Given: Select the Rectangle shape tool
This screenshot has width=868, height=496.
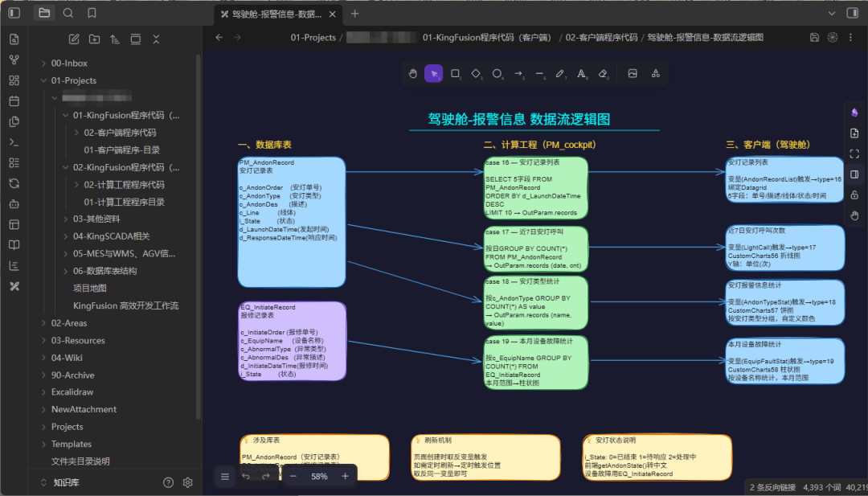Looking at the screenshot, I should click(455, 74).
